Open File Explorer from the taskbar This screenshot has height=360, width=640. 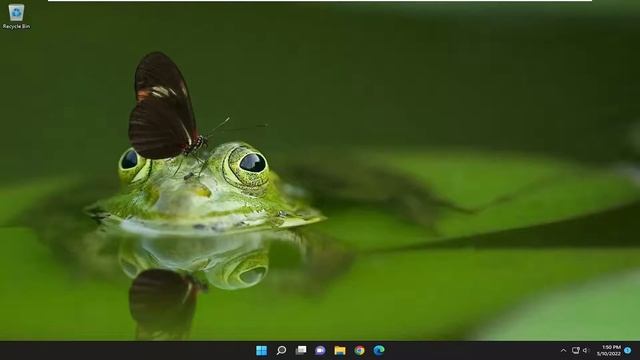340,350
